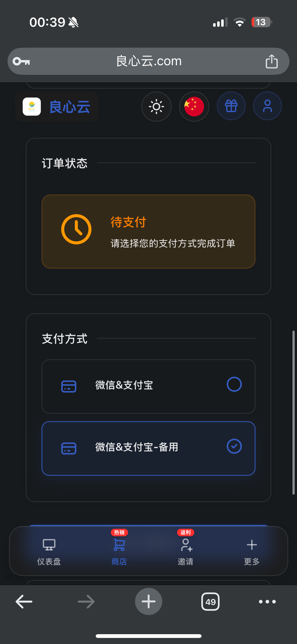Tap the browser share icon

click(x=272, y=61)
